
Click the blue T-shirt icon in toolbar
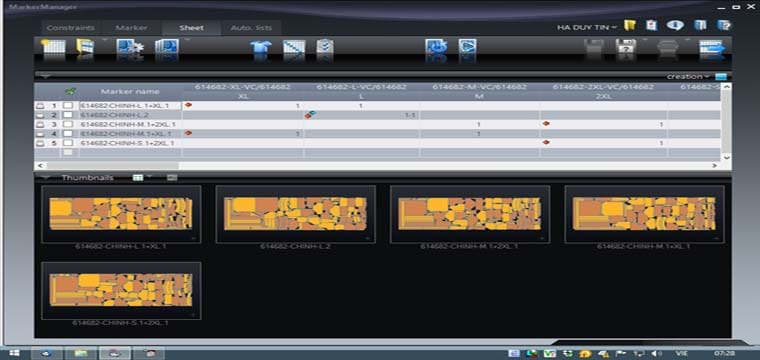click(x=261, y=48)
